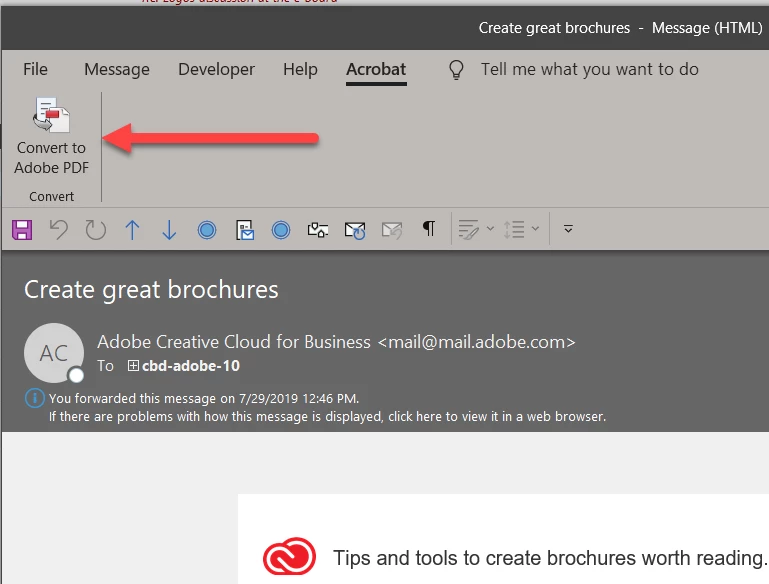Click the Tell me what you want field
Image resolution: width=769 pixels, height=584 pixels.
[x=590, y=69]
